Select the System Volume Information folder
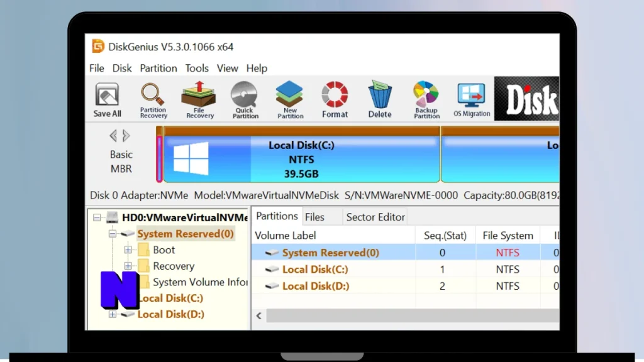Viewport: 644px width, 362px height. pyautogui.click(x=200, y=282)
